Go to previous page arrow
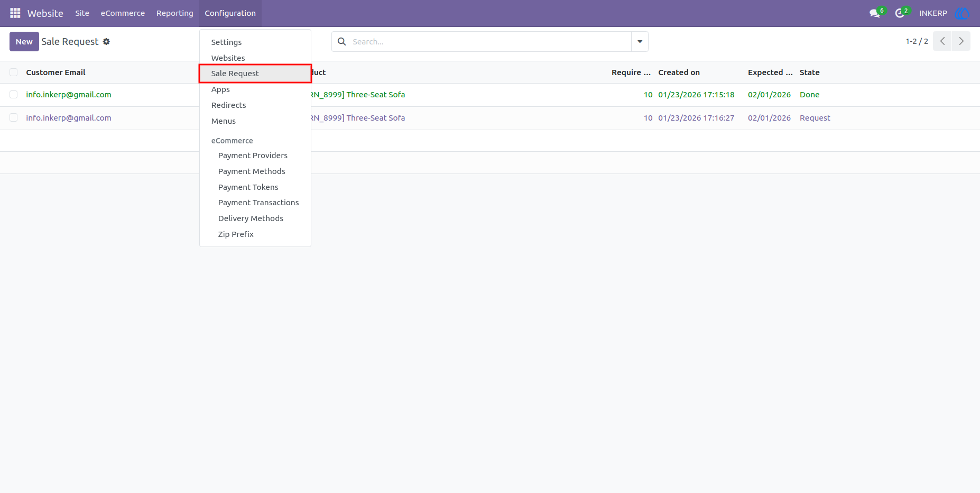The image size is (980, 493). (x=942, y=41)
